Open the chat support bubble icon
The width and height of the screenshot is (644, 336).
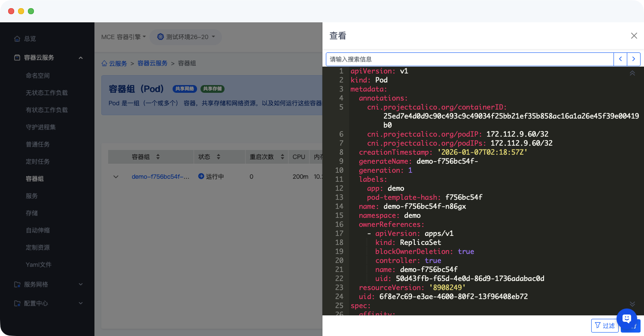[x=626, y=318]
